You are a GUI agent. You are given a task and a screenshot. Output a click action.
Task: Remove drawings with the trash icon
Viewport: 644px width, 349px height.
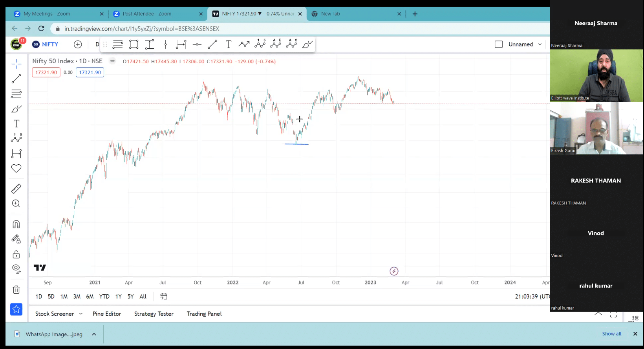point(16,290)
